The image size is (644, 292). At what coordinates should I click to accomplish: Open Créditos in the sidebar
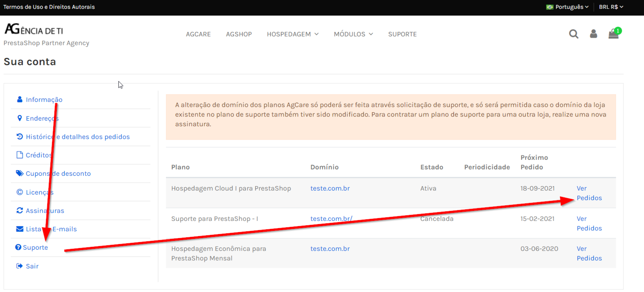click(x=39, y=155)
